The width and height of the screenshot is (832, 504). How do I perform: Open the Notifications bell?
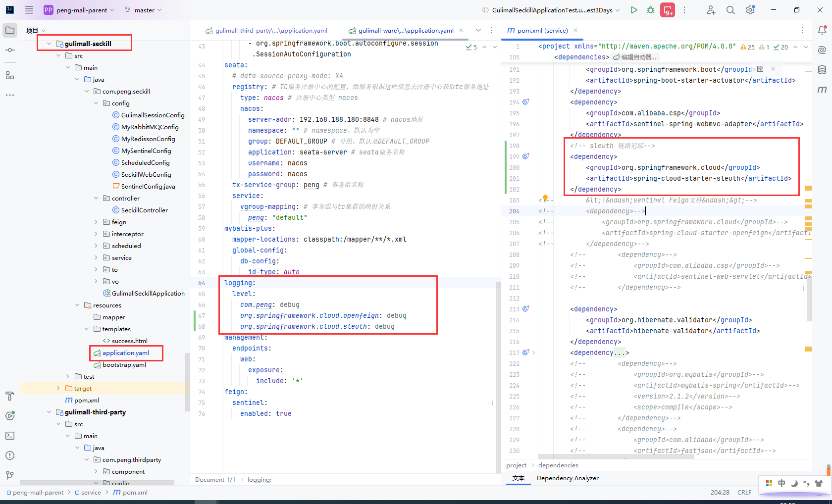click(x=822, y=30)
